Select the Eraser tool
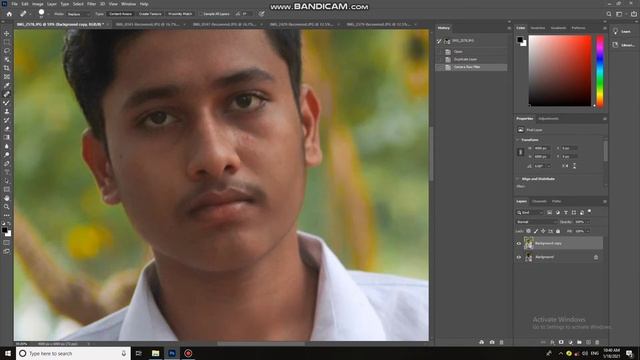640x360 pixels. (7, 129)
